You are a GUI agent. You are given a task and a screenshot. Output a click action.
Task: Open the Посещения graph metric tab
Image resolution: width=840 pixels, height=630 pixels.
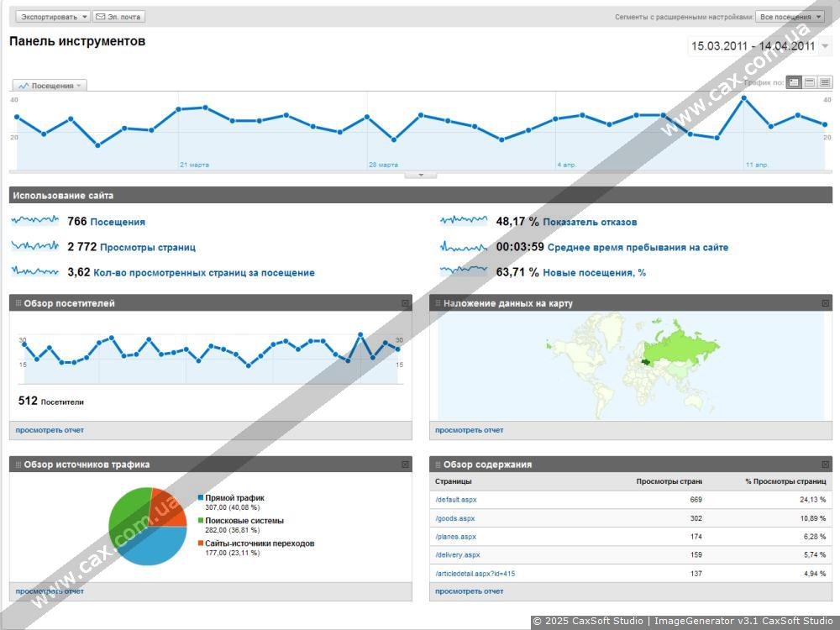(50, 86)
